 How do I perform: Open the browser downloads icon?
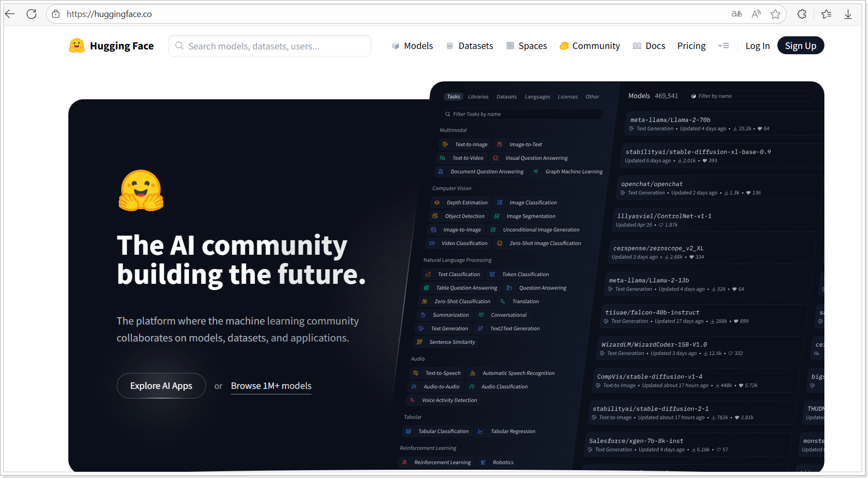coord(848,14)
